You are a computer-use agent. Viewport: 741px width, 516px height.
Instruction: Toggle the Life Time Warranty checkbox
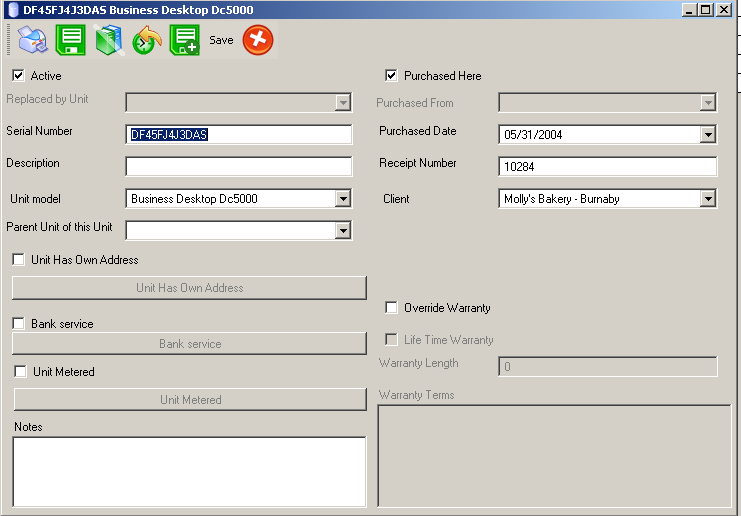point(391,340)
